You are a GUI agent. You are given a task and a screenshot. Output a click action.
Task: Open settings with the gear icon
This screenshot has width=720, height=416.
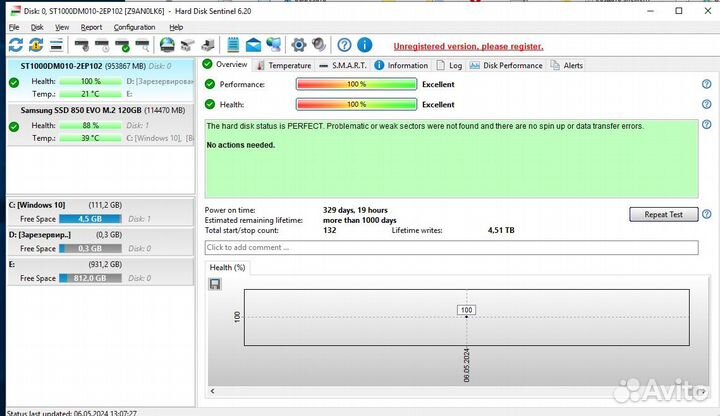click(x=298, y=45)
